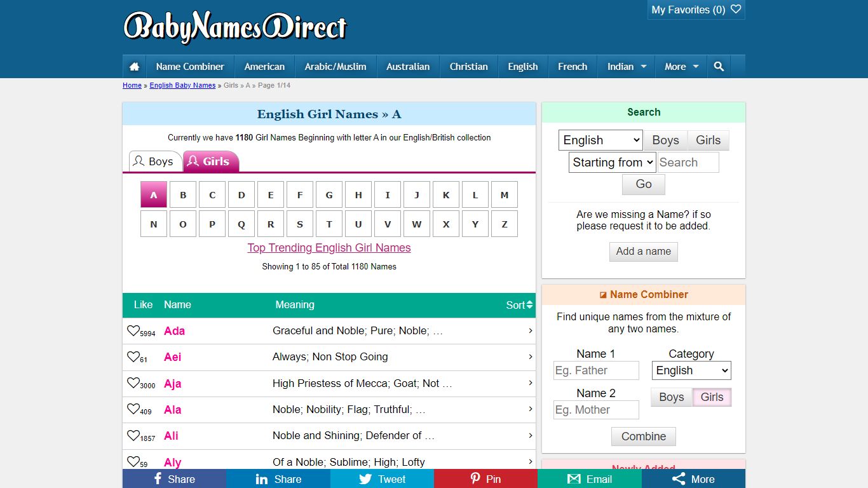Image resolution: width=868 pixels, height=488 pixels.
Task: Select letter Q in alphabet grid
Action: tap(241, 224)
